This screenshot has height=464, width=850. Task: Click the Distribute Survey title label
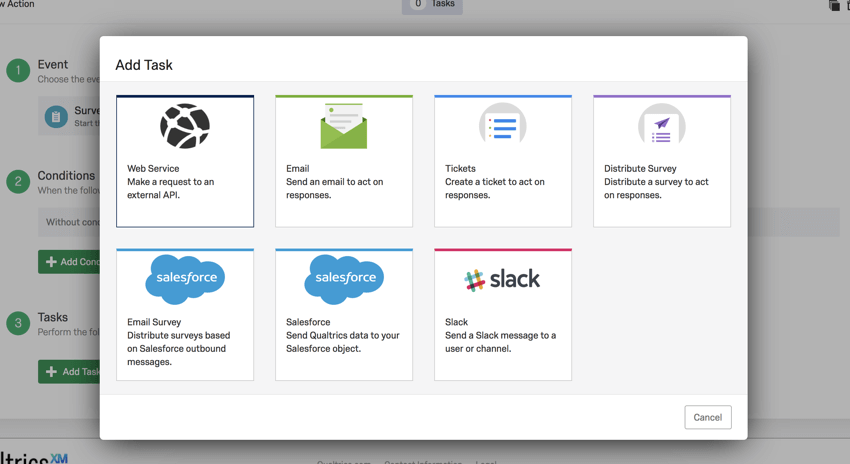[x=640, y=169]
